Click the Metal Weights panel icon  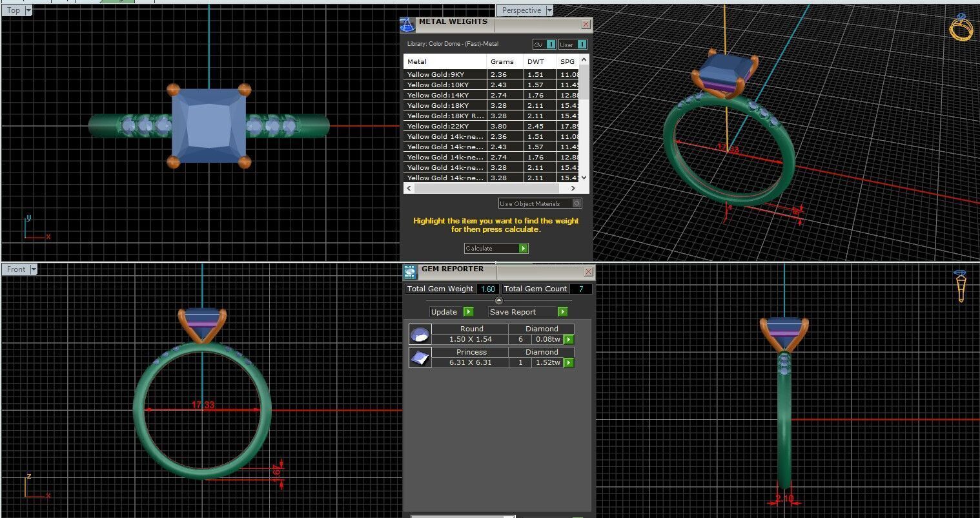click(x=407, y=25)
